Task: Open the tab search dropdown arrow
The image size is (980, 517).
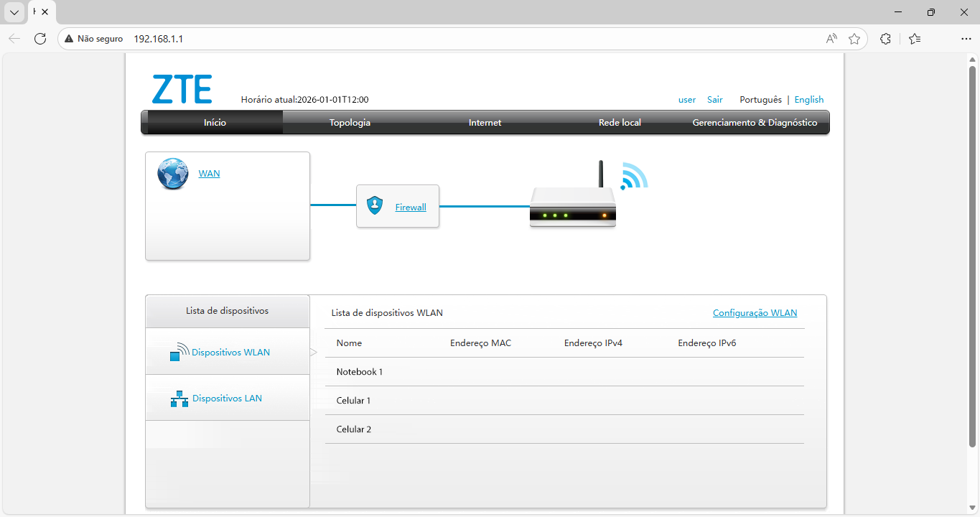Action: click(x=14, y=12)
